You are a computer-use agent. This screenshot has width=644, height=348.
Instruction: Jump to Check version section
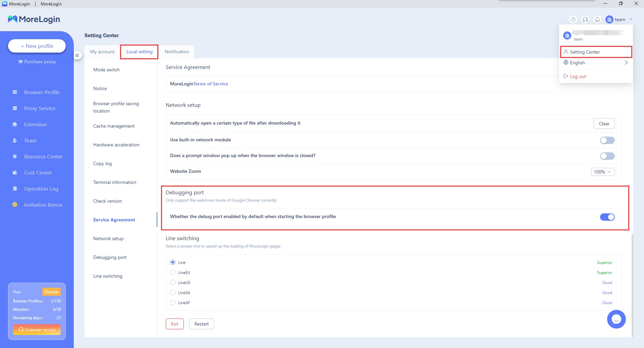(107, 201)
